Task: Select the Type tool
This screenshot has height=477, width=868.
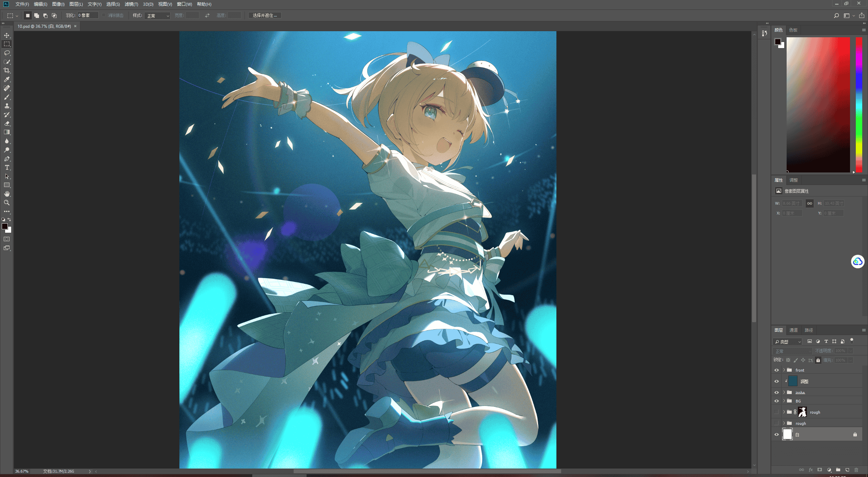Action: point(7,167)
